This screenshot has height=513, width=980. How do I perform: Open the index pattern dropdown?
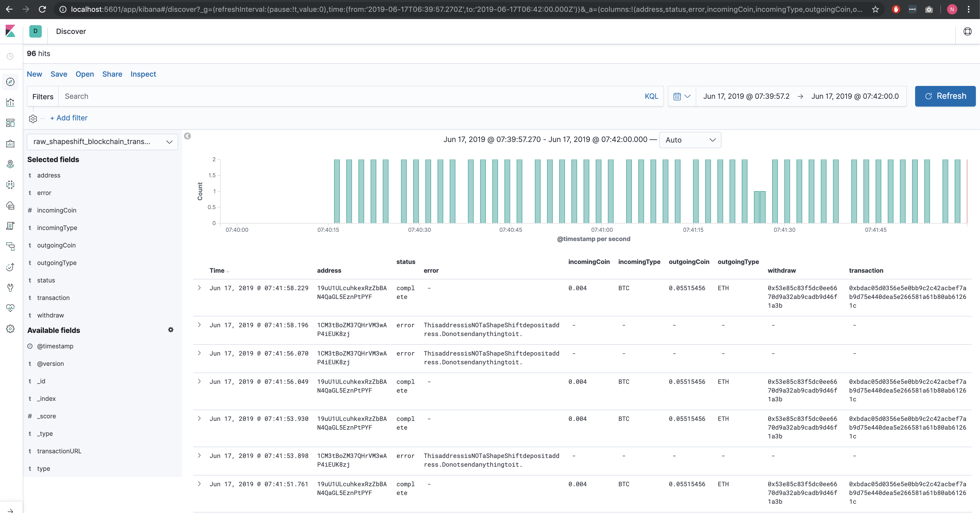(x=102, y=142)
